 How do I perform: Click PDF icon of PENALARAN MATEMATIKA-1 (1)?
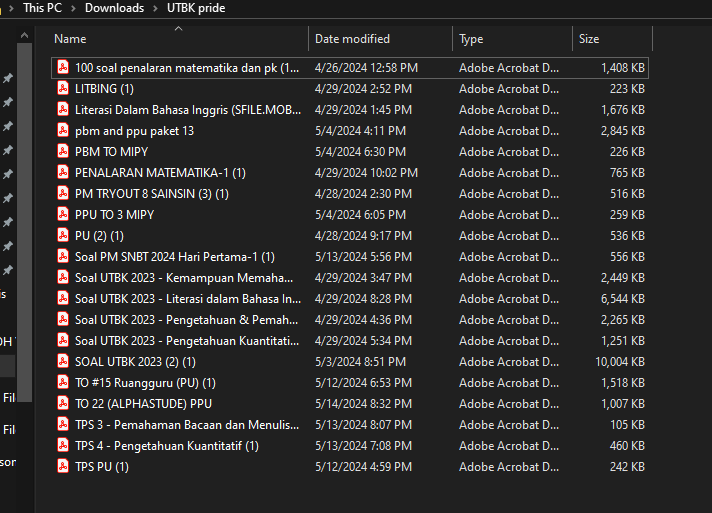coord(63,173)
